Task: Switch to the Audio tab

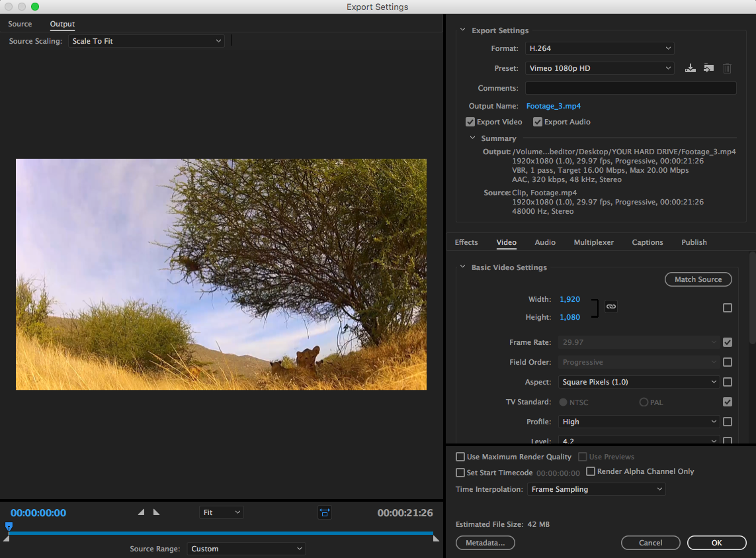Action: 545,242
